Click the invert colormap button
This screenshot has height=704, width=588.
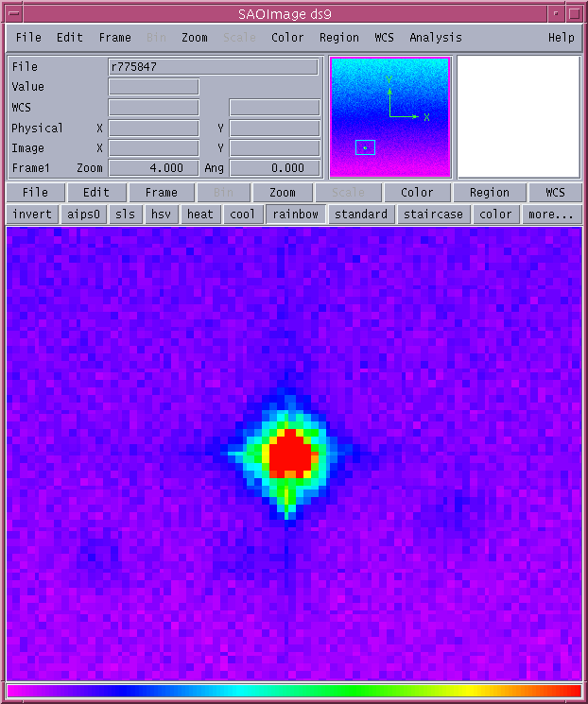[x=32, y=215]
